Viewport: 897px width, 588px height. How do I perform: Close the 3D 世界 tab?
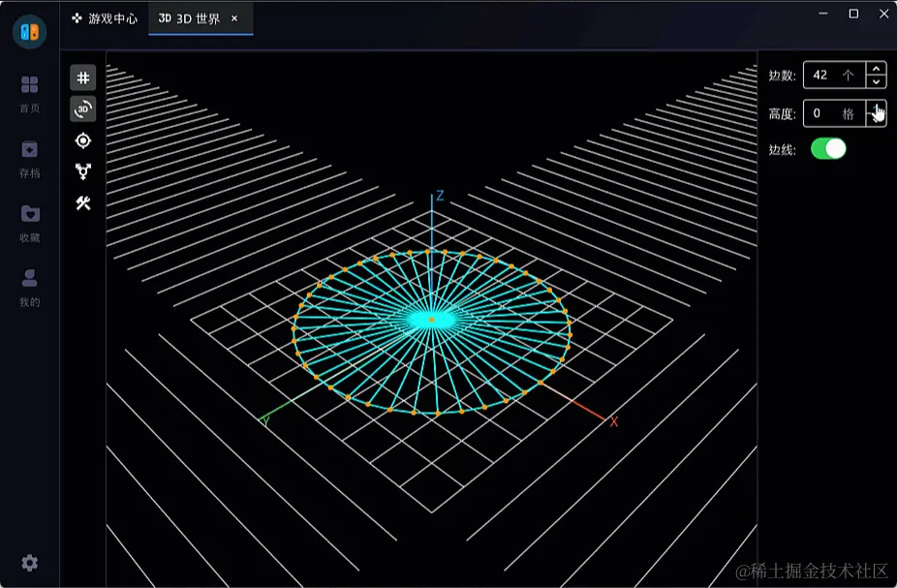click(234, 18)
